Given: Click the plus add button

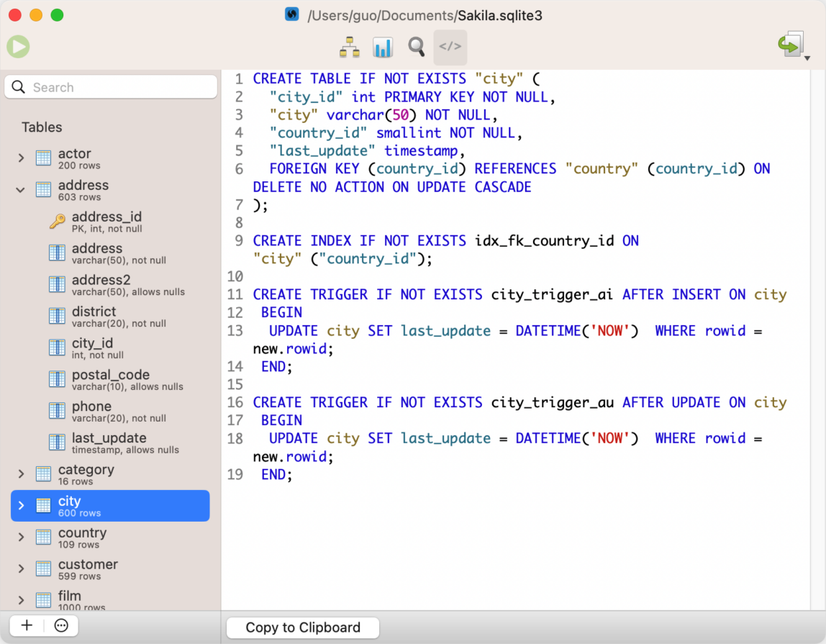Looking at the screenshot, I should pos(27,625).
